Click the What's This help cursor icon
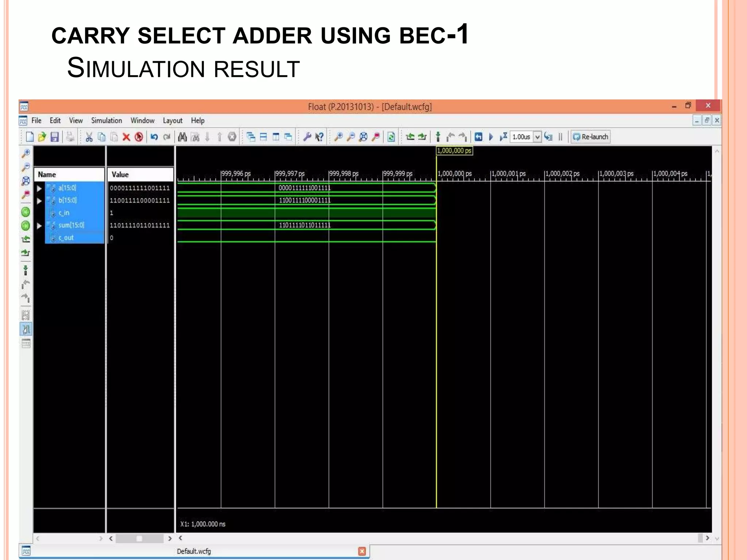Screen dimensions: 747x560 (x=320, y=137)
